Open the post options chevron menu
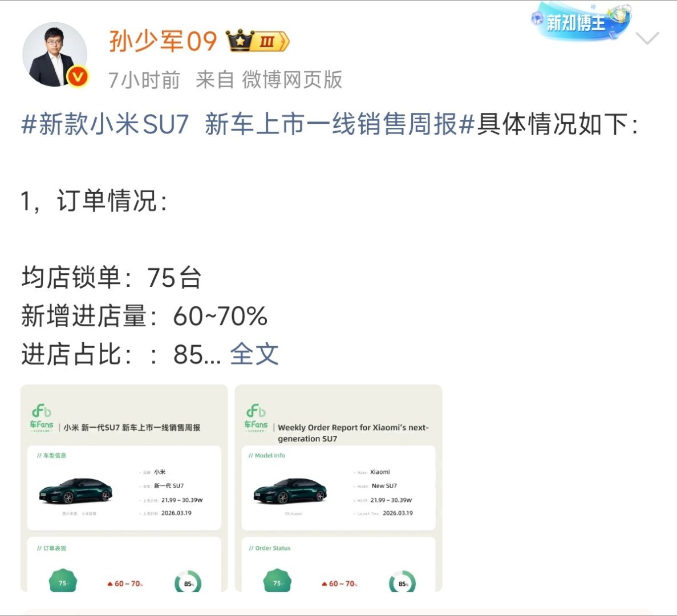Viewport: 677px width, 616px height. click(x=647, y=38)
